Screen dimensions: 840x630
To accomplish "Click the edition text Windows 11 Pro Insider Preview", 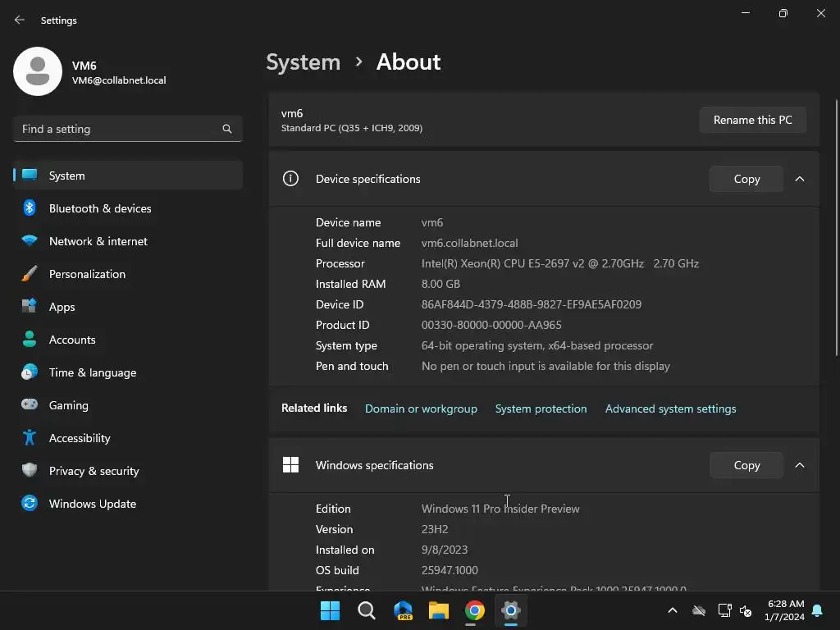I will [x=500, y=509].
